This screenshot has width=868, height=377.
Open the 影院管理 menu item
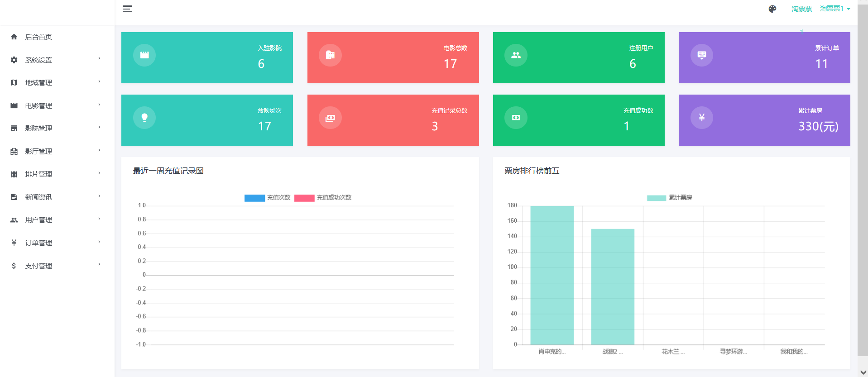click(38, 129)
